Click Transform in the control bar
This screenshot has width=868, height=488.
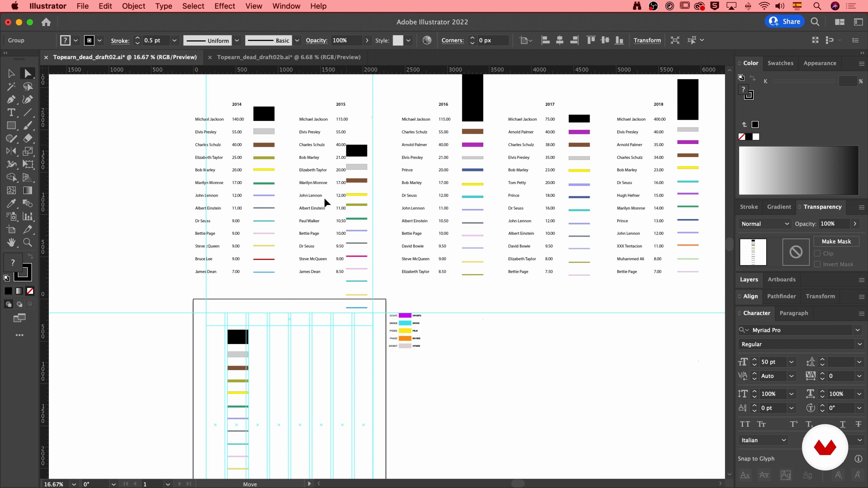(x=647, y=40)
